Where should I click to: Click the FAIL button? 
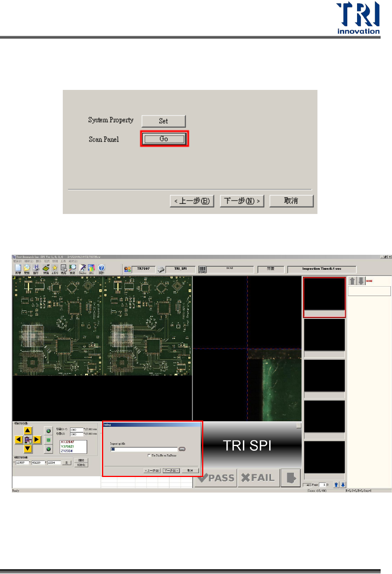pyautogui.click(x=259, y=478)
